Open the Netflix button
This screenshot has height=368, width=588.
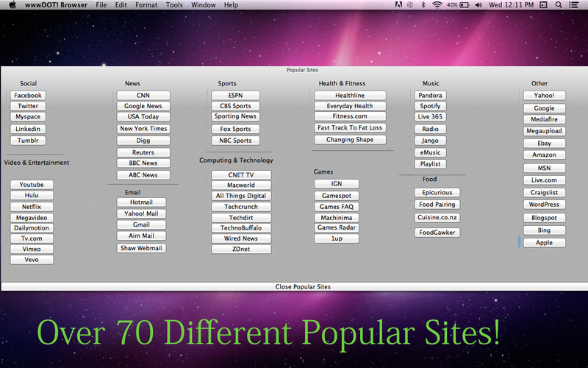pyautogui.click(x=32, y=207)
